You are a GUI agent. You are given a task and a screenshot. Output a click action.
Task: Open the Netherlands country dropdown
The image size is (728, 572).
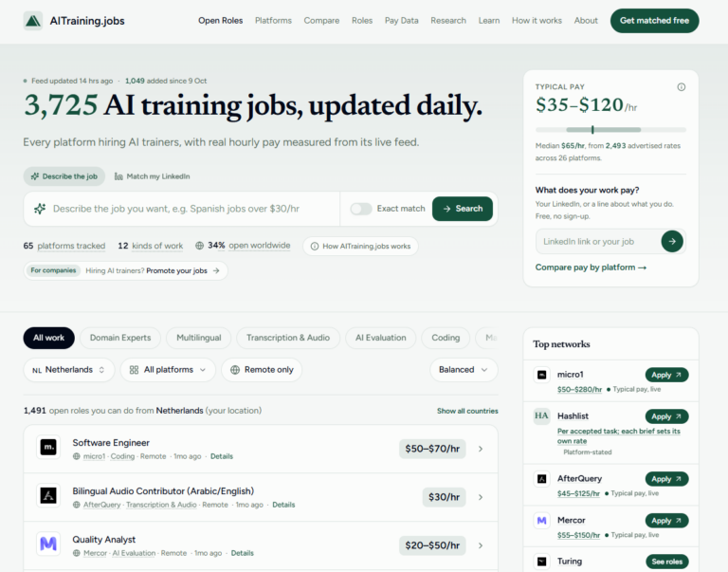(x=68, y=370)
